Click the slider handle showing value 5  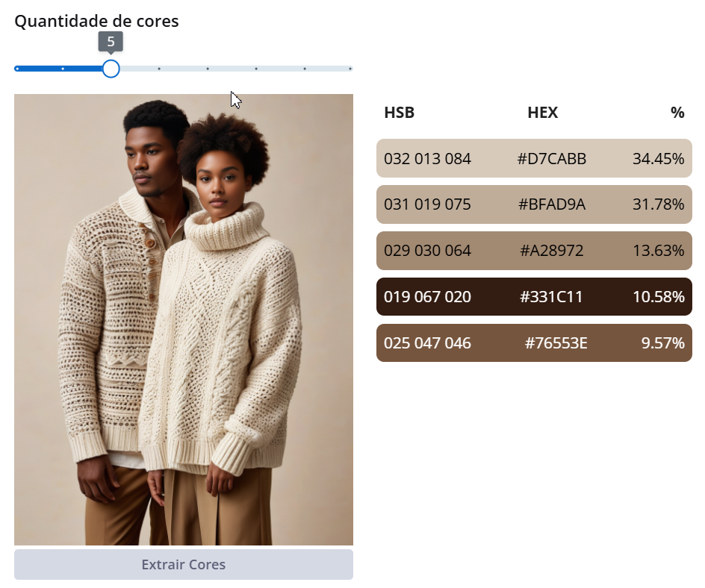point(111,69)
